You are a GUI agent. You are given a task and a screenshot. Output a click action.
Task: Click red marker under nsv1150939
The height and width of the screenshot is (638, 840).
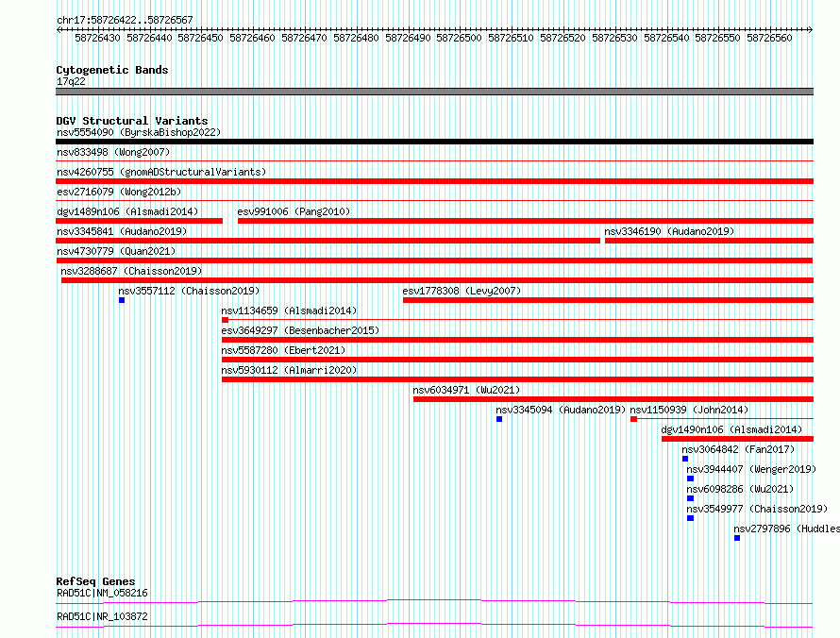point(633,419)
